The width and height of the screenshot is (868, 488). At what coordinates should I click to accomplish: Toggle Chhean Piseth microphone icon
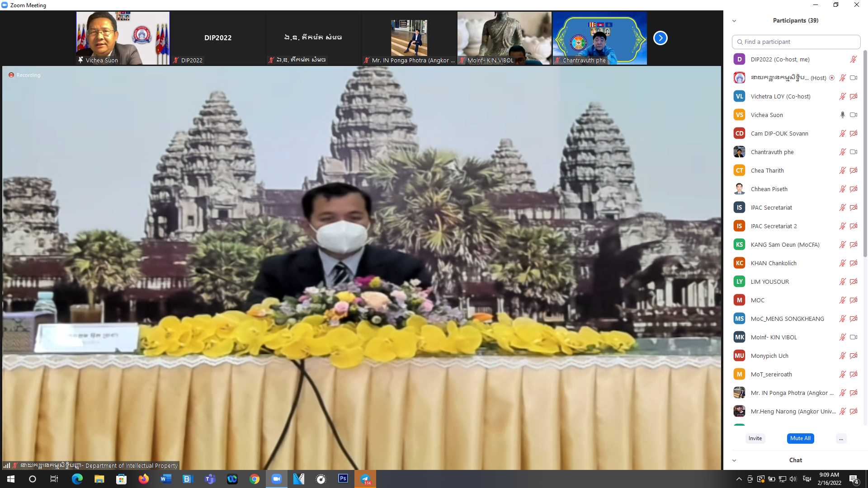pos(842,189)
